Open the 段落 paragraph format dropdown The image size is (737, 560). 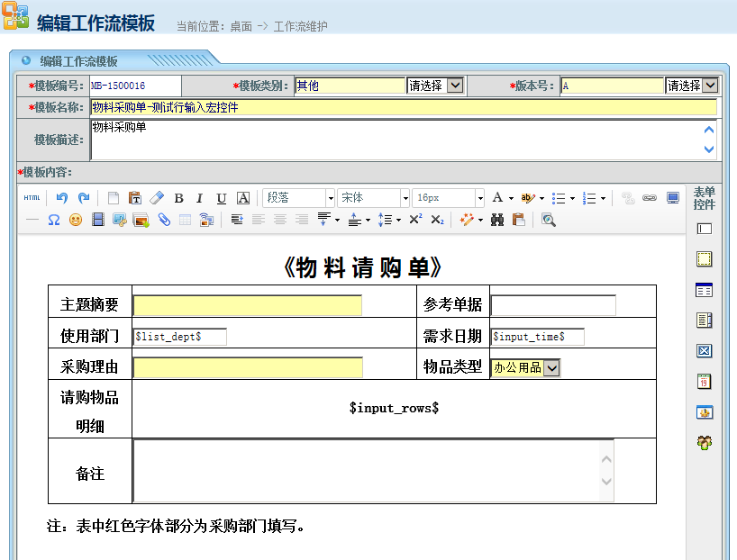[x=299, y=198]
